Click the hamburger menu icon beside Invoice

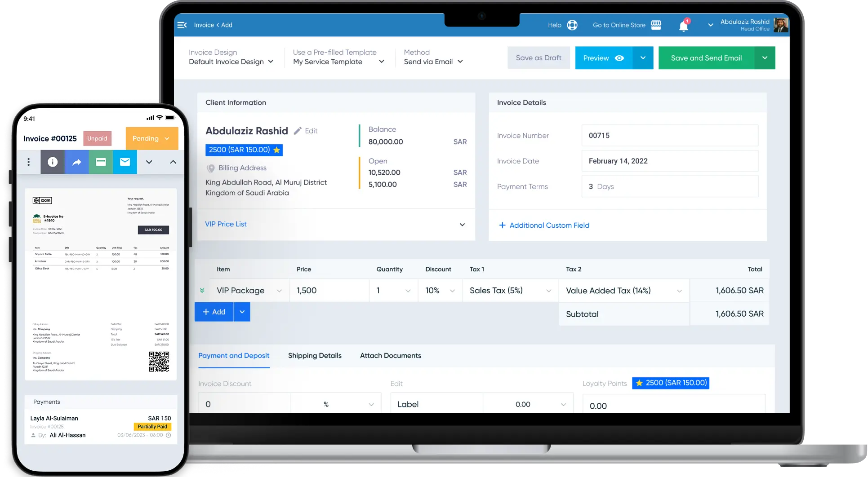tap(182, 25)
